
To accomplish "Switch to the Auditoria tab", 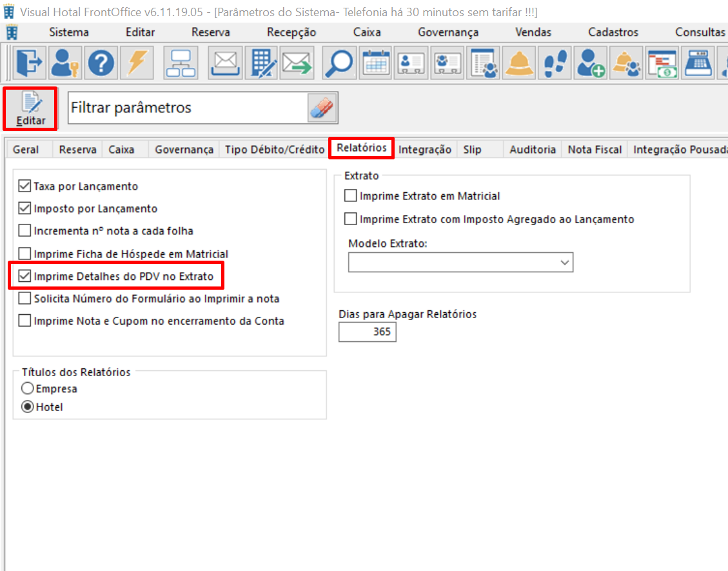I will point(533,150).
